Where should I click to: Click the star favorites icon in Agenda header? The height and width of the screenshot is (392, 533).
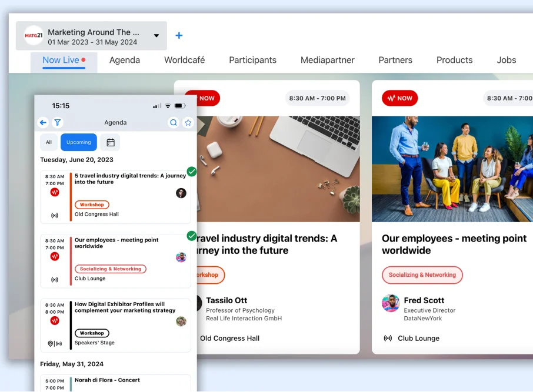coord(188,122)
